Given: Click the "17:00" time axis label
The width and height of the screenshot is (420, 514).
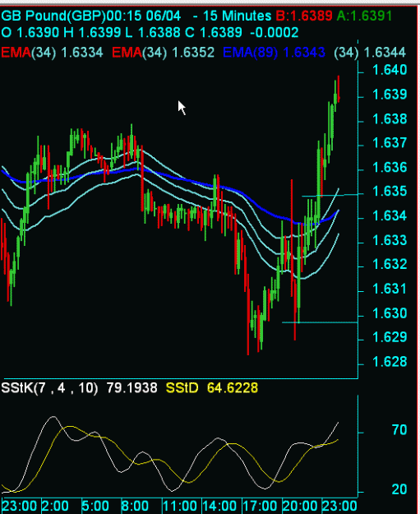Looking at the screenshot, I should point(259,506).
